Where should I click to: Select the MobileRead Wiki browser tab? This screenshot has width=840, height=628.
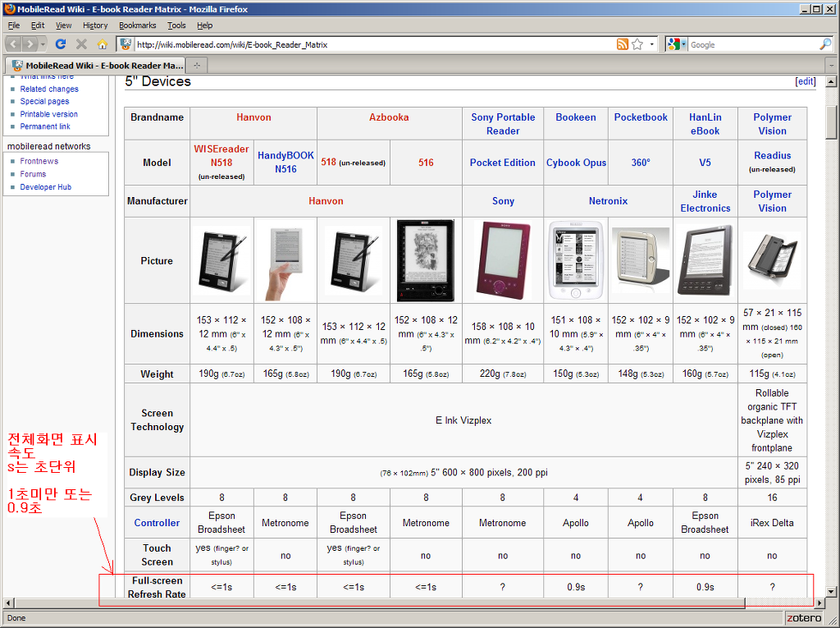point(95,66)
